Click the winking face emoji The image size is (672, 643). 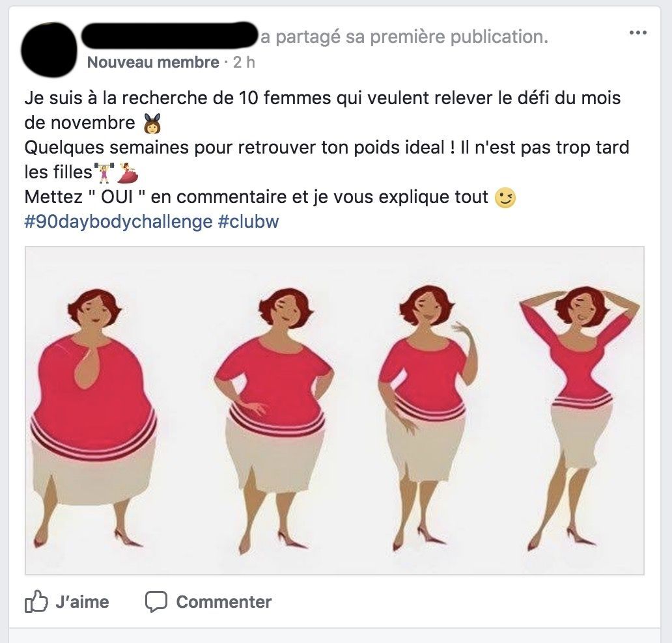click(505, 197)
